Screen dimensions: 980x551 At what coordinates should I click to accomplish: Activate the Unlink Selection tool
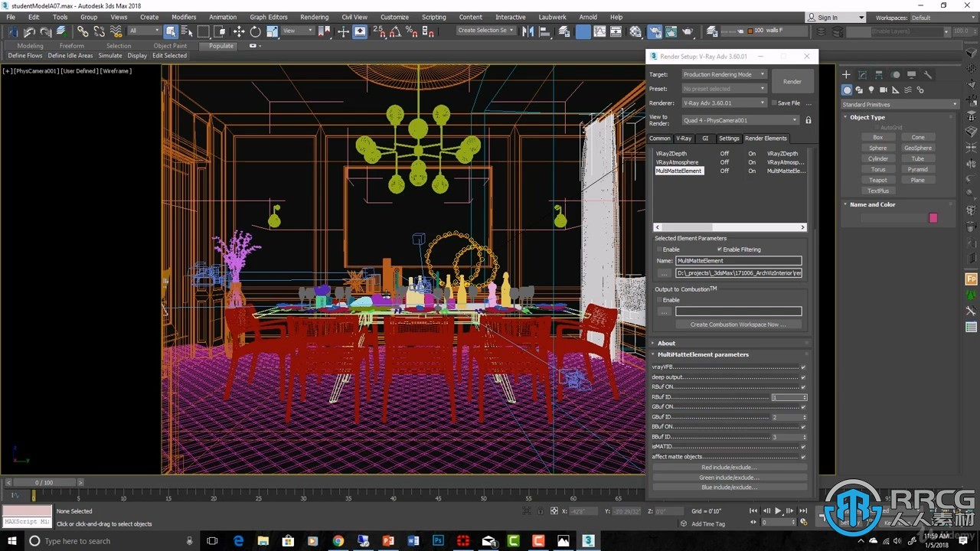click(x=100, y=31)
